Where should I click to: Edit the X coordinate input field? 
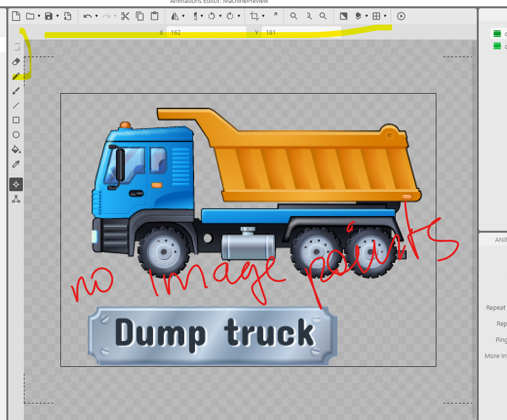(205, 32)
